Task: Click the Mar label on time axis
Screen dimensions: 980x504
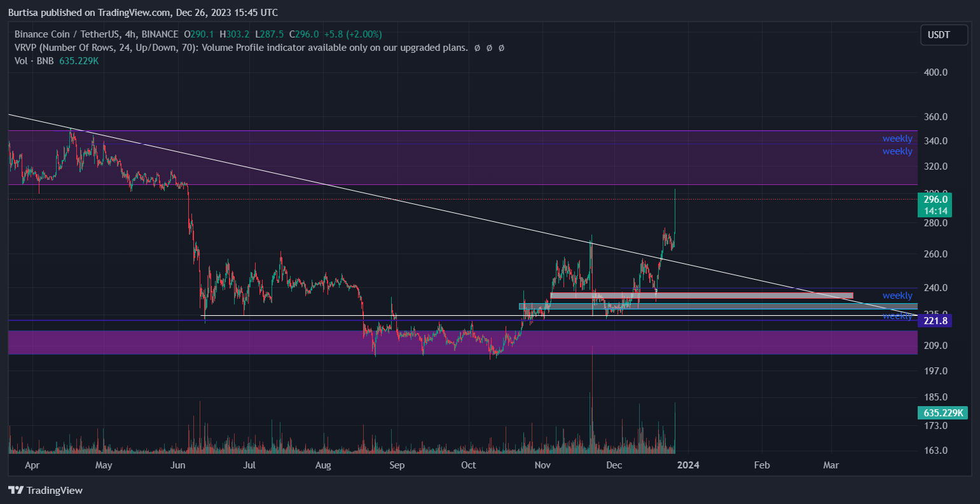Action: 831,465
